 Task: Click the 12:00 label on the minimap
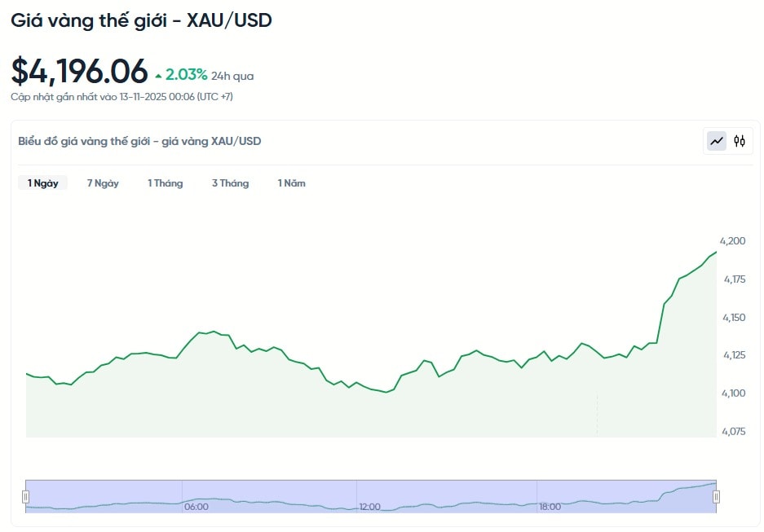point(372,507)
